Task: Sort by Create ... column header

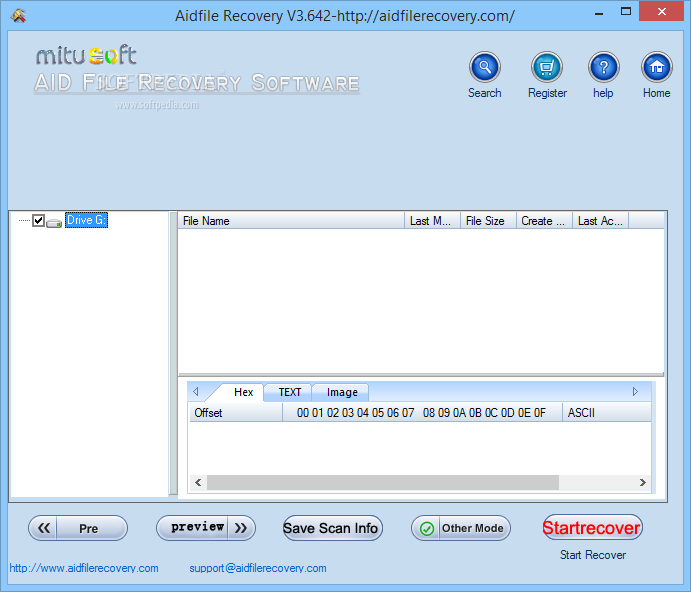Action: [x=544, y=220]
